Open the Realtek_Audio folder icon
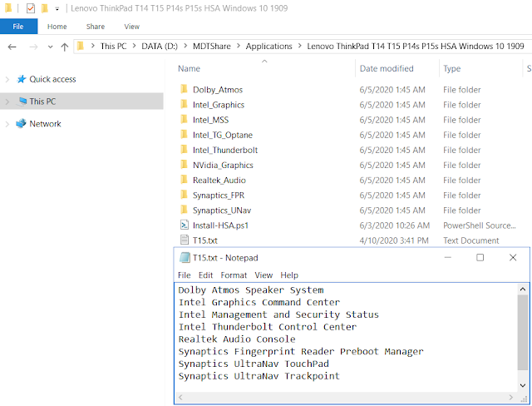The height and width of the screenshot is (406, 532). coord(184,180)
